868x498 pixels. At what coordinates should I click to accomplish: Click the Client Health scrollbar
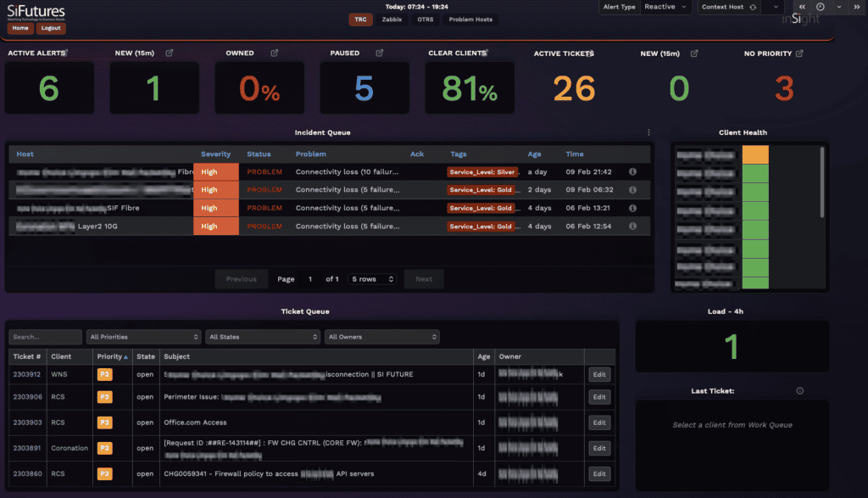(x=822, y=182)
